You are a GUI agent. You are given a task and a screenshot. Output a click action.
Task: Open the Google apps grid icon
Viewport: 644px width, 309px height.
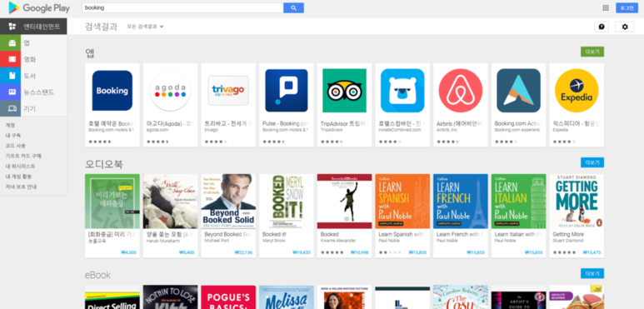pyautogui.click(x=606, y=7)
